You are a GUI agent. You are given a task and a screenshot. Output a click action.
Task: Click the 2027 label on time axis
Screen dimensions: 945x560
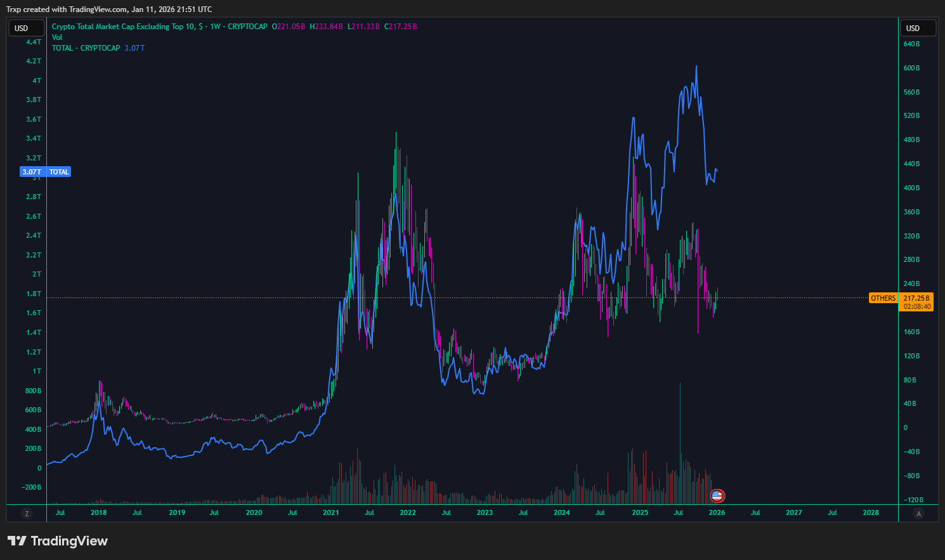(x=793, y=512)
